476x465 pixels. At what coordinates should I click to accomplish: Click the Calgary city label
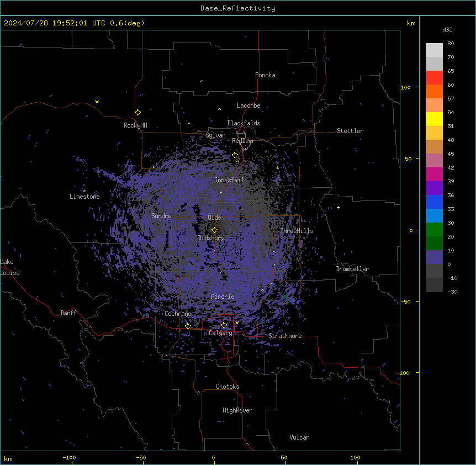pos(220,333)
